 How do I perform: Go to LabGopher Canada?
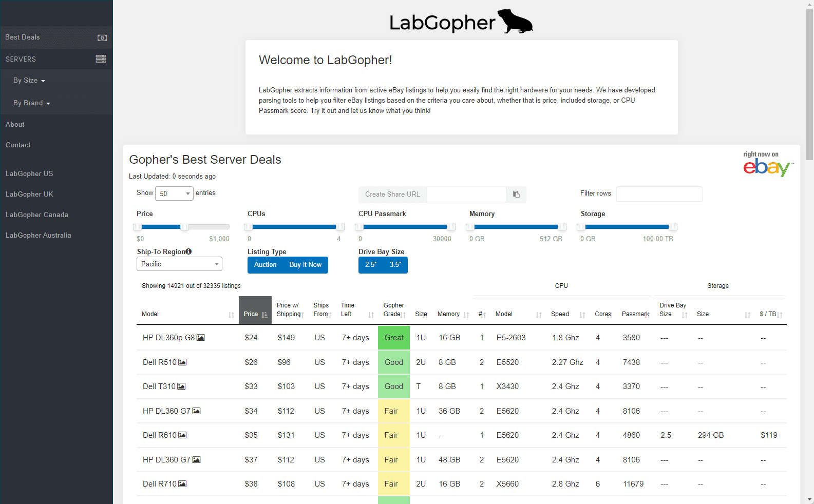pos(37,215)
